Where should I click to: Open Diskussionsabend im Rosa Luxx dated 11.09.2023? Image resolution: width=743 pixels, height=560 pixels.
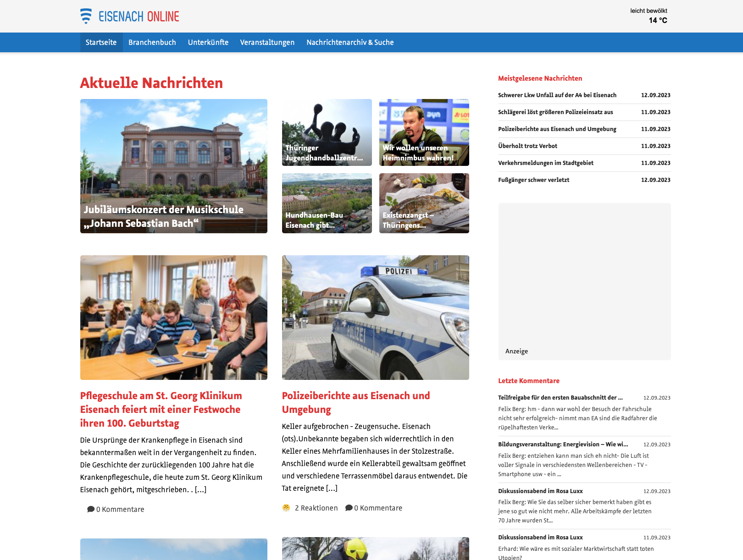[540, 537]
